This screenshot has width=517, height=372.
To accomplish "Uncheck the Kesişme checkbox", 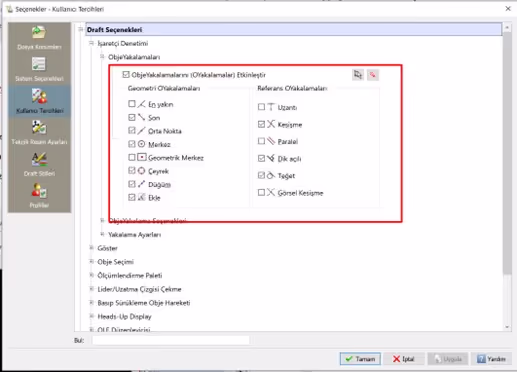I will point(261,124).
